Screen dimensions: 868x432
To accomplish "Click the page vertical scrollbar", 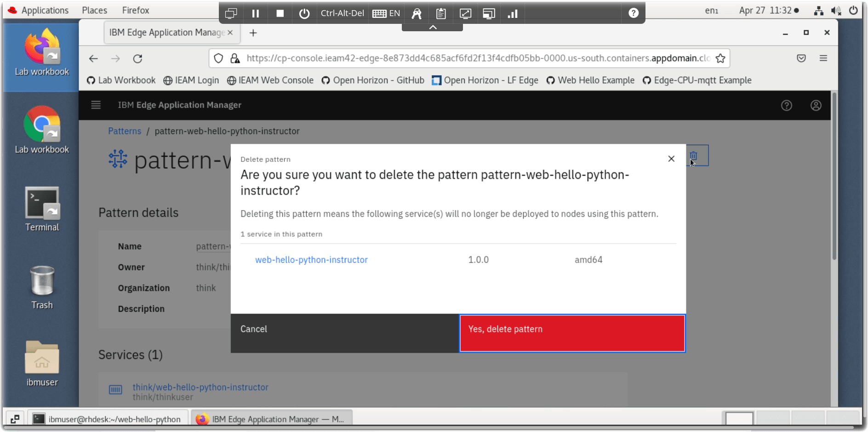I will click(x=834, y=176).
